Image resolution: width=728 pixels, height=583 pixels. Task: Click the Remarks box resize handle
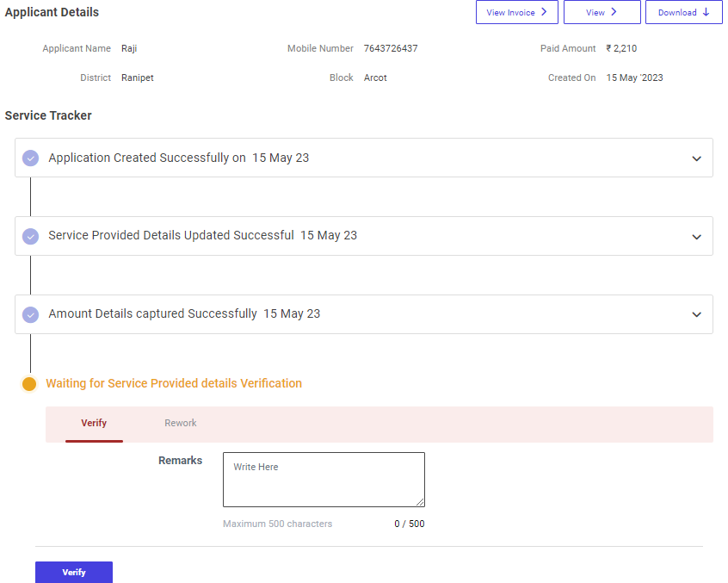coord(420,502)
